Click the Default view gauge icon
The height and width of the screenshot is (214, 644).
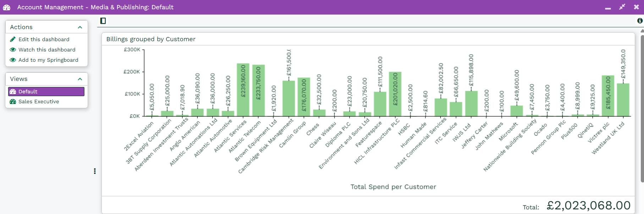pyautogui.click(x=13, y=92)
